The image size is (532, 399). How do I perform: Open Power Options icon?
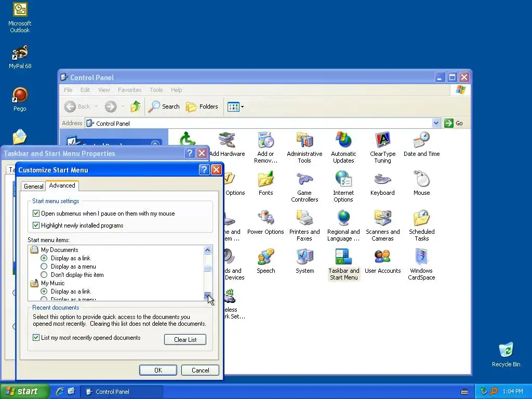pos(265,222)
